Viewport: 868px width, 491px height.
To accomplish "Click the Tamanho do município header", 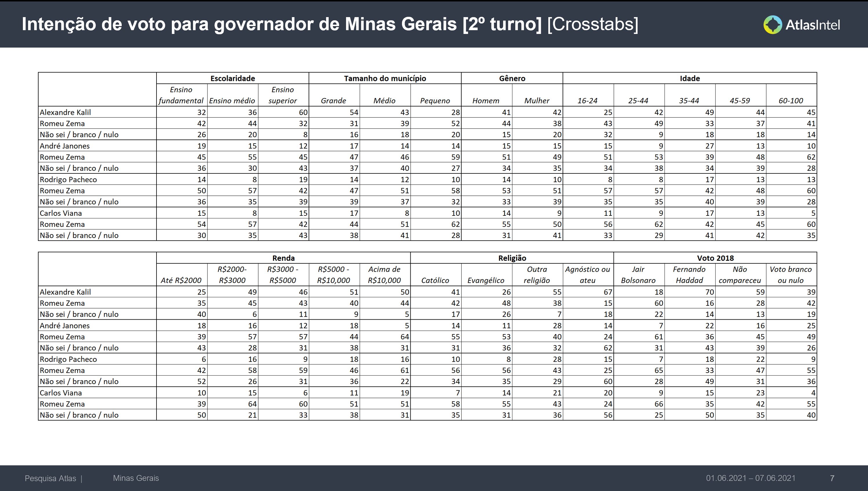I will pos(385,78).
